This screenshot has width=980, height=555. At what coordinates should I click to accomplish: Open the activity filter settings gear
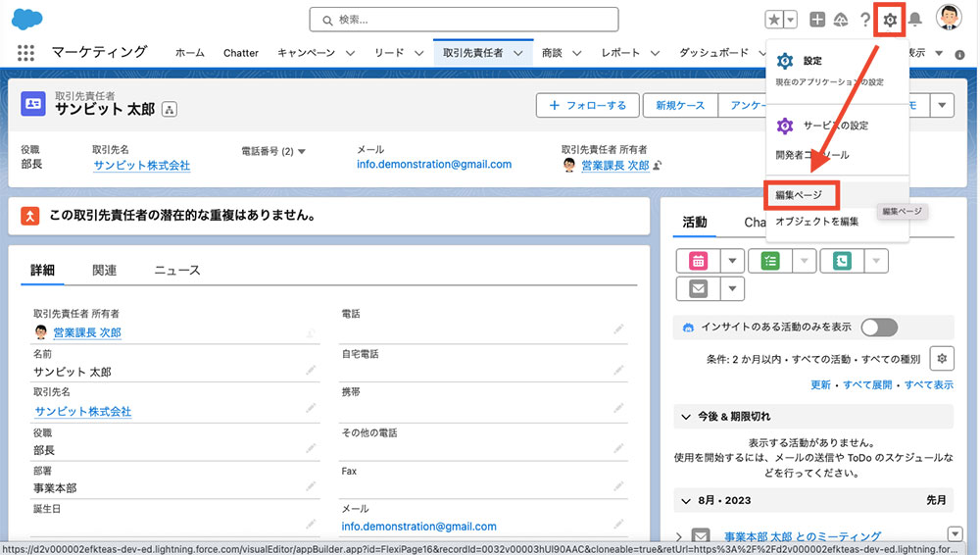[x=942, y=359]
